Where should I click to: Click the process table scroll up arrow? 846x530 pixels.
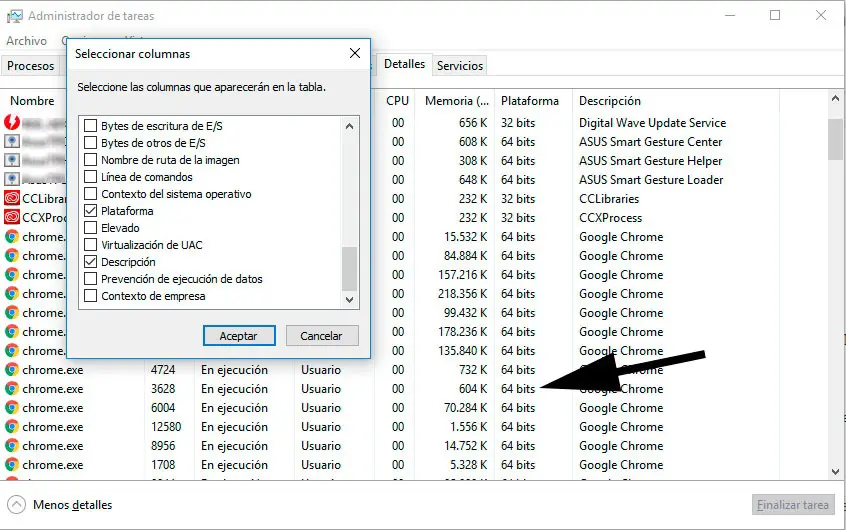point(835,99)
